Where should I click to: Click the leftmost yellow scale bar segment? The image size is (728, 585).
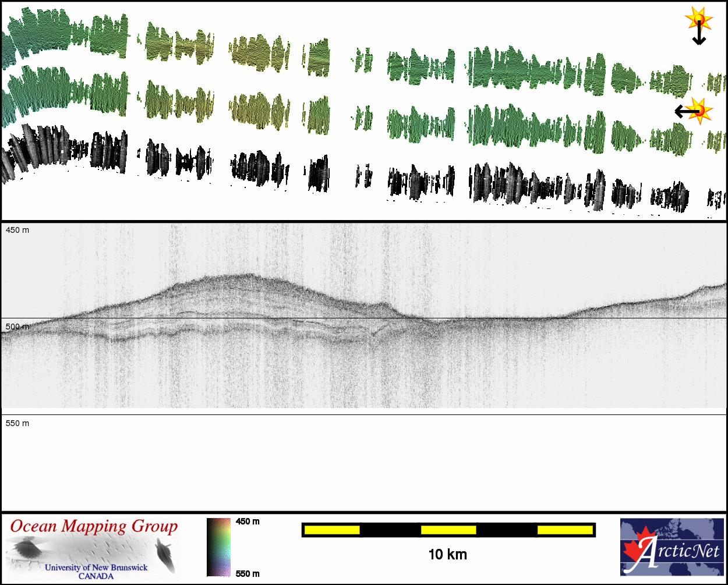tap(332, 530)
